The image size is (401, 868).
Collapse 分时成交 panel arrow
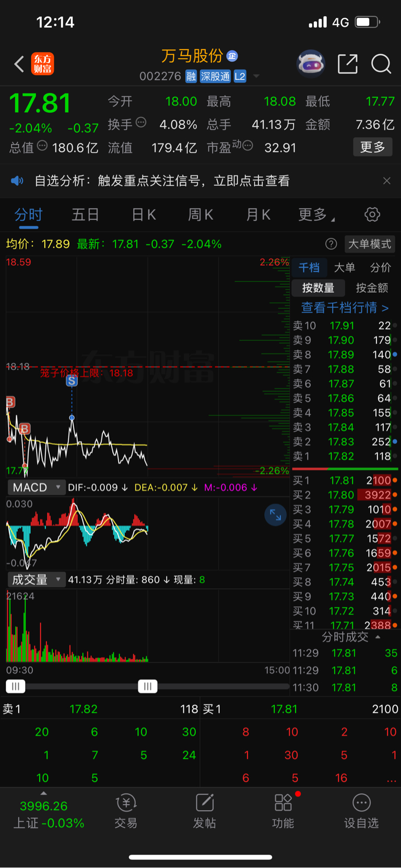pyautogui.click(x=378, y=637)
